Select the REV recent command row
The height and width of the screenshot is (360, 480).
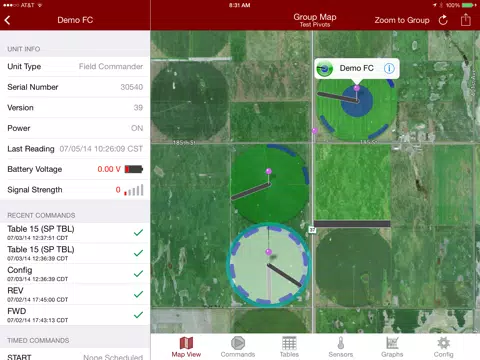(x=75, y=294)
